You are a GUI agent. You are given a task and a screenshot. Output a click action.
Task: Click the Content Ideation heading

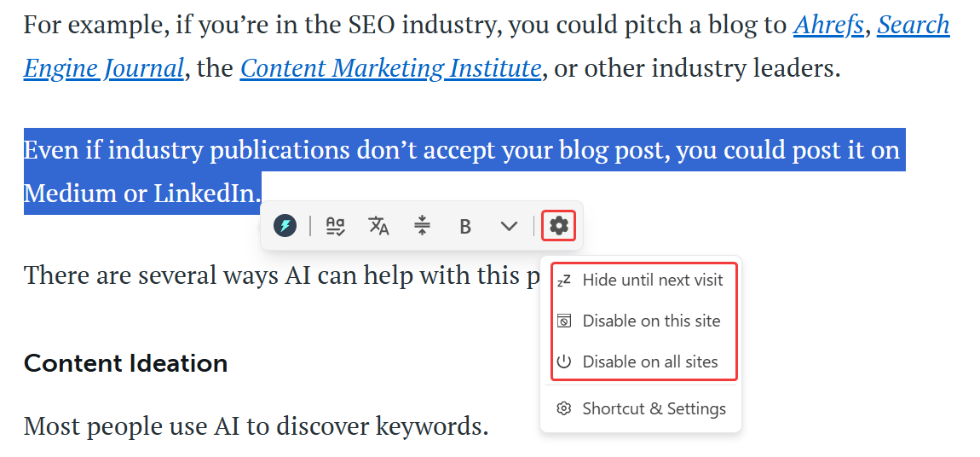click(x=125, y=363)
